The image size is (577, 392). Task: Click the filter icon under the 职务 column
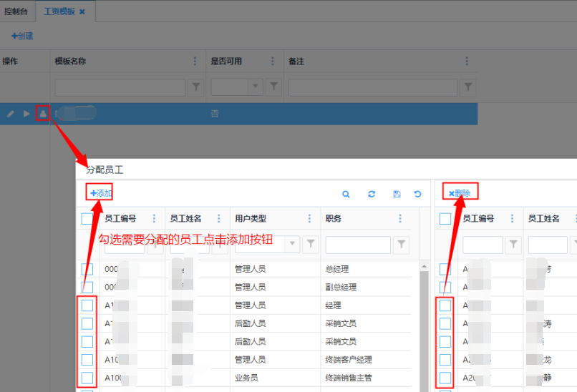[402, 245]
